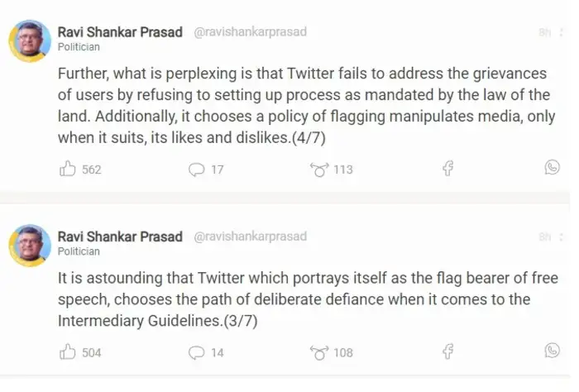Share the (4/7) post on WhatsApp
579x392 pixels.
(553, 168)
